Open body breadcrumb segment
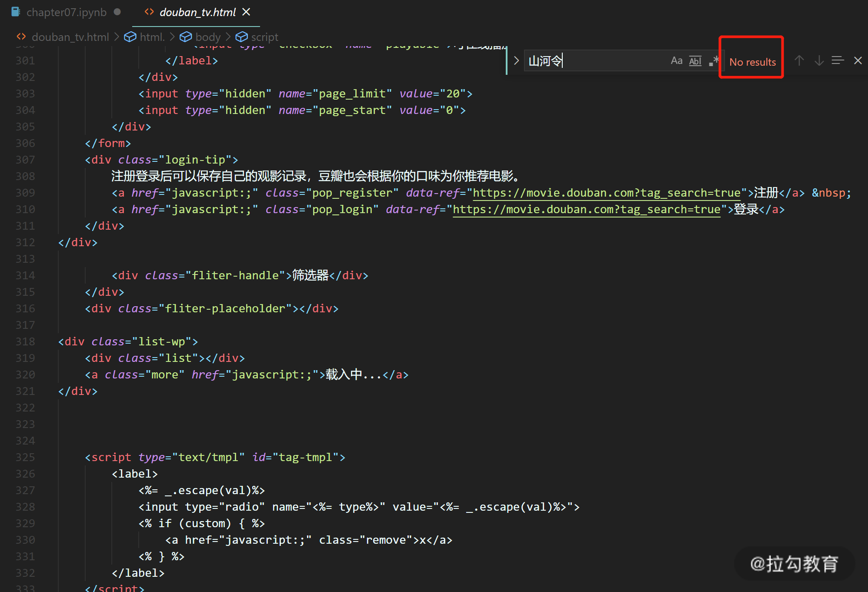868x592 pixels. [208, 37]
